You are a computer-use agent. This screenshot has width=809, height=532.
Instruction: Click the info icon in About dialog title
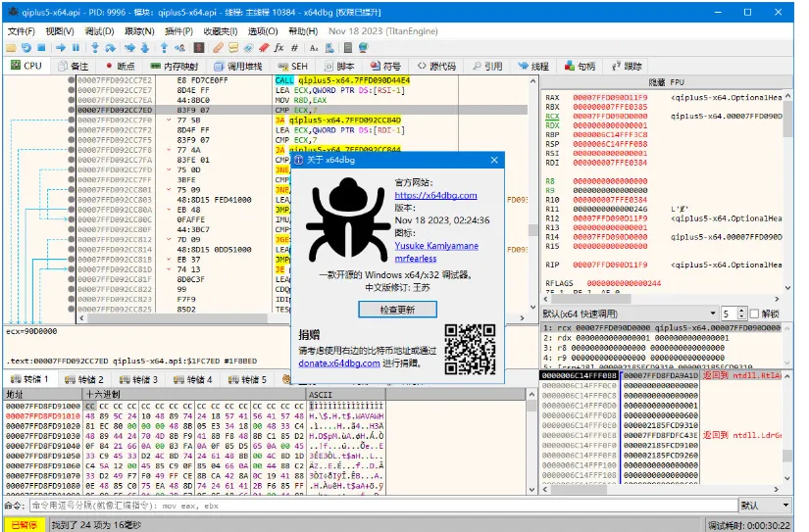(x=299, y=160)
